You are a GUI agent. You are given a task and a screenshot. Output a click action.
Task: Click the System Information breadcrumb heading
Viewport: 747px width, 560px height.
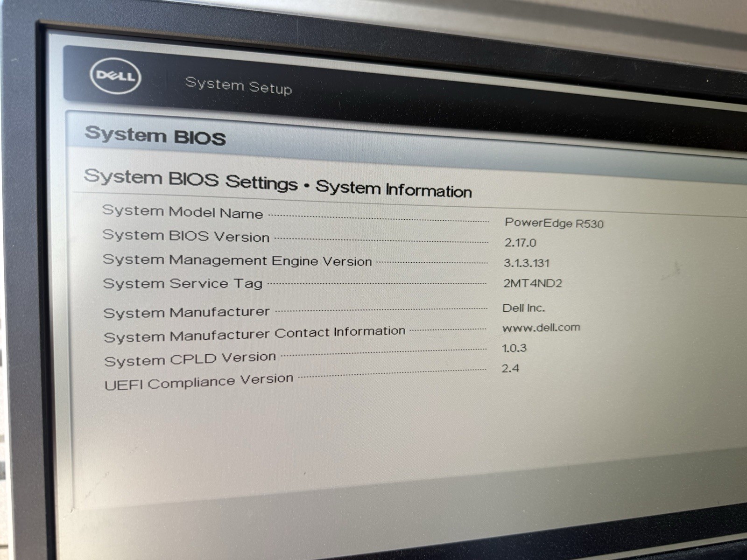pos(394,189)
